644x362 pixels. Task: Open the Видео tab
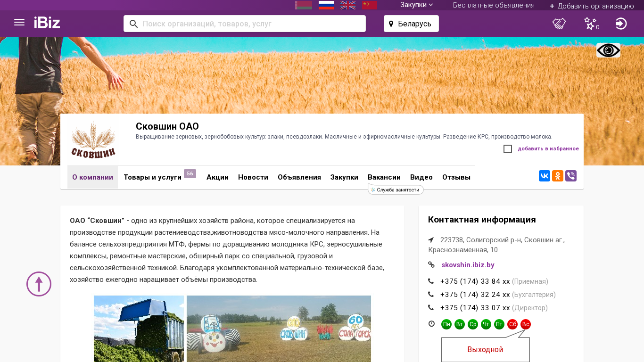pyautogui.click(x=421, y=177)
